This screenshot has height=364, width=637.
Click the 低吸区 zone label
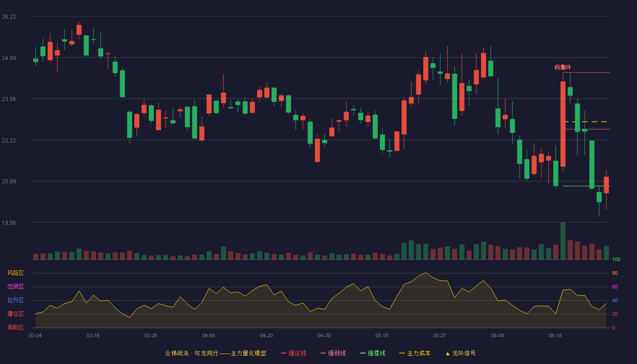[15, 328]
